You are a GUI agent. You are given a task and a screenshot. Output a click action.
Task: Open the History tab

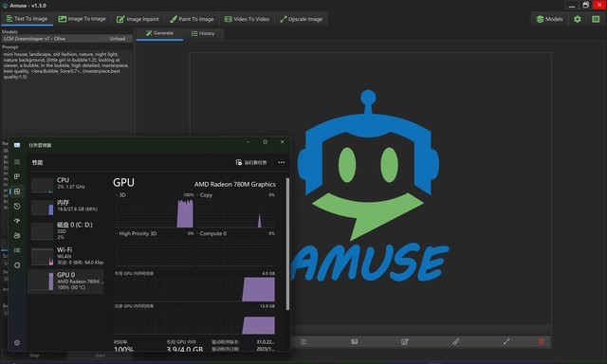point(203,34)
